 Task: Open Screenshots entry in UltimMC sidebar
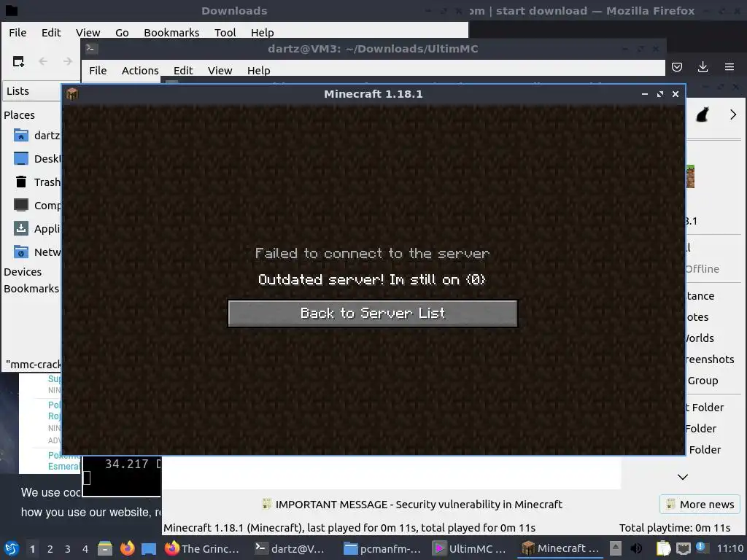point(710,359)
